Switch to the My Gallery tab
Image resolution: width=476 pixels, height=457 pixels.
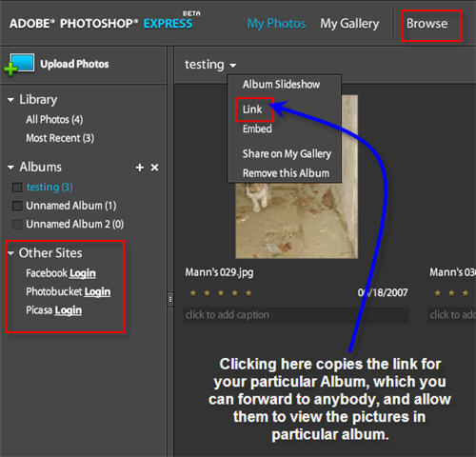349,24
